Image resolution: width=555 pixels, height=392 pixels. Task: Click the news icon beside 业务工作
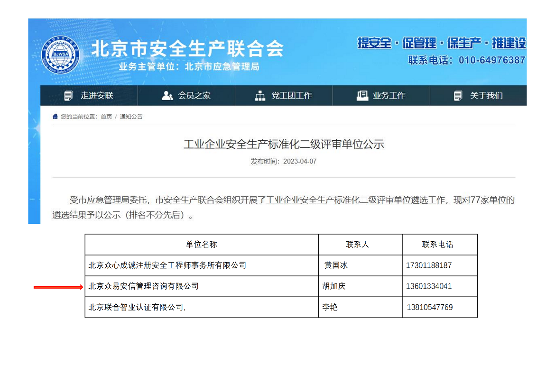tap(362, 96)
